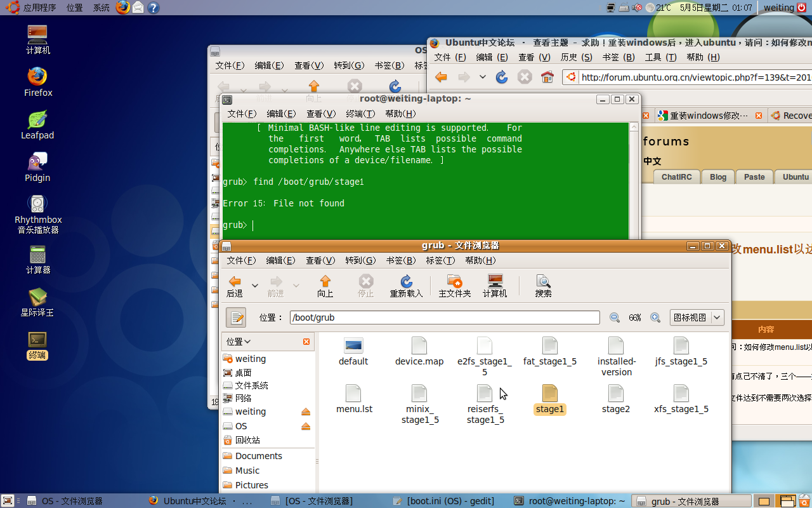
Task: Open 书签(B) menu in grub file browser
Action: coord(401,260)
